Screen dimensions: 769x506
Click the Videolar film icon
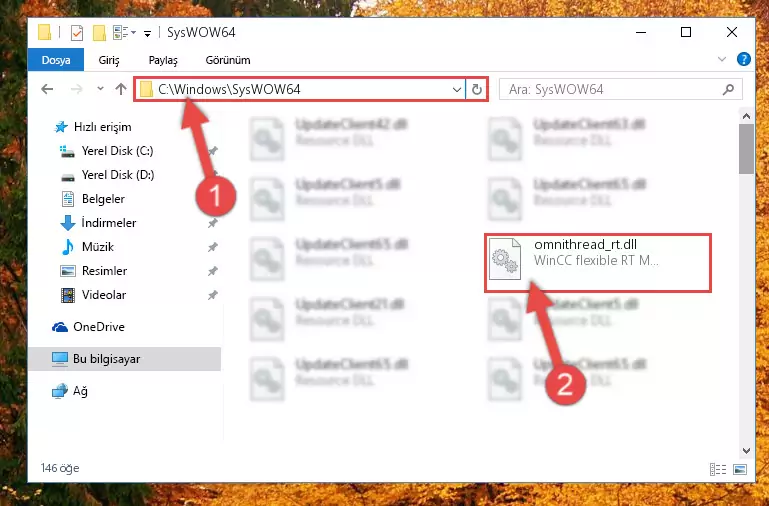[x=68, y=295]
